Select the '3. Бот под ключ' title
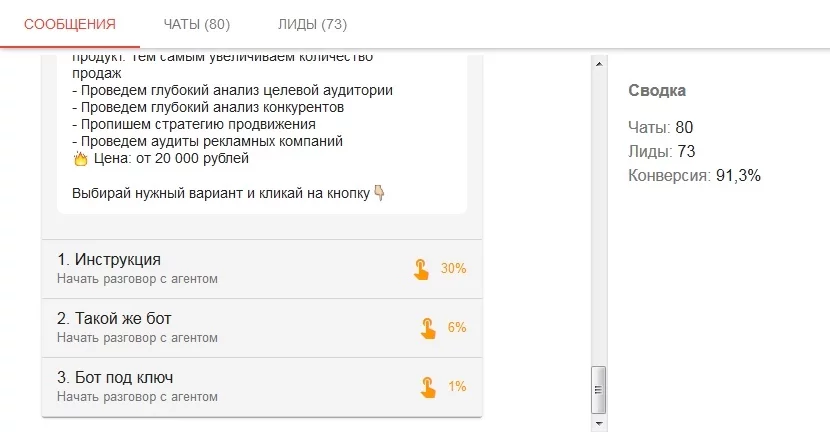Screen dimensions: 830x432 pyautogui.click(x=117, y=378)
